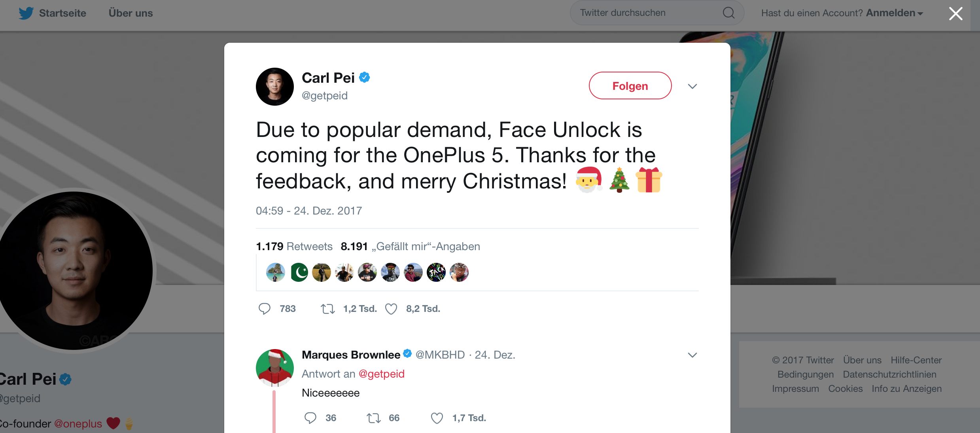Reply to Marques Brownlee's comment
This screenshot has height=433, width=980.
(x=310, y=418)
